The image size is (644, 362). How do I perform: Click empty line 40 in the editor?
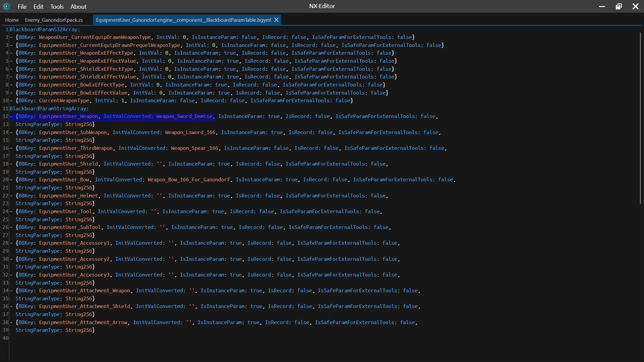click(134, 338)
